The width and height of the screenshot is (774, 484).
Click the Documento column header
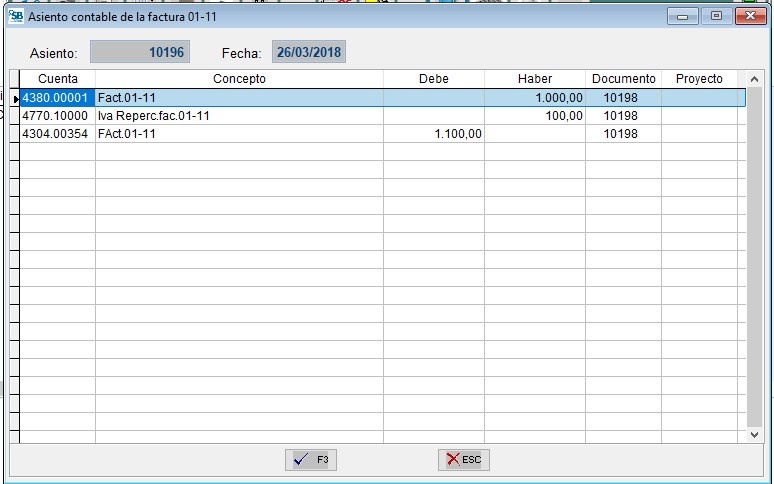[623, 79]
